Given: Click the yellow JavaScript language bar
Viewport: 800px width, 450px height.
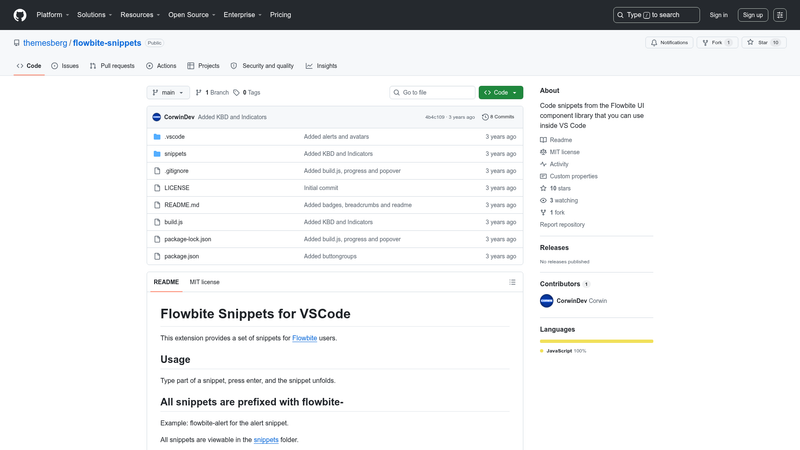Looking at the screenshot, I should point(596,341).
